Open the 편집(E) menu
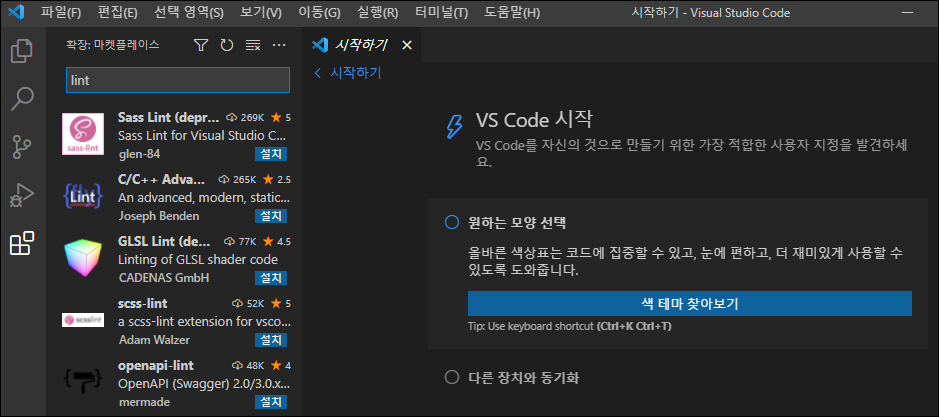Viewport: 939px width, 417px height. [x=117, y=13]
